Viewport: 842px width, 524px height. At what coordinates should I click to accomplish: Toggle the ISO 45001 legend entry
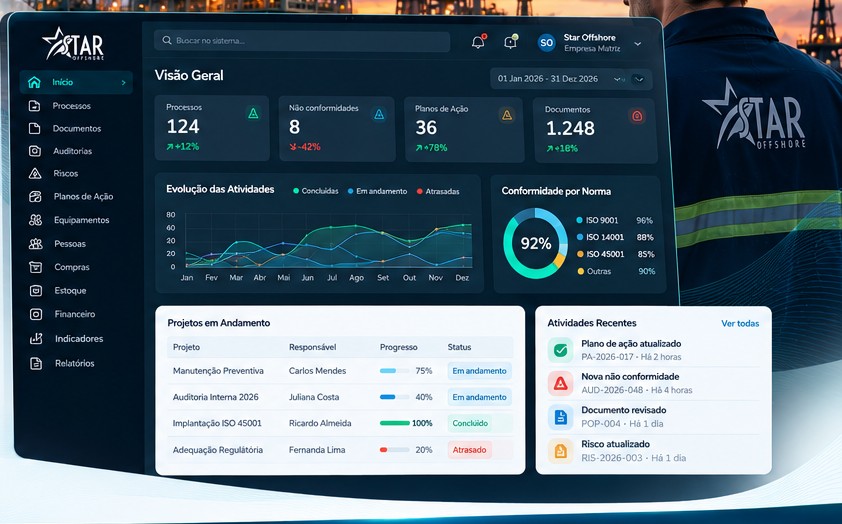pos(615,254)
